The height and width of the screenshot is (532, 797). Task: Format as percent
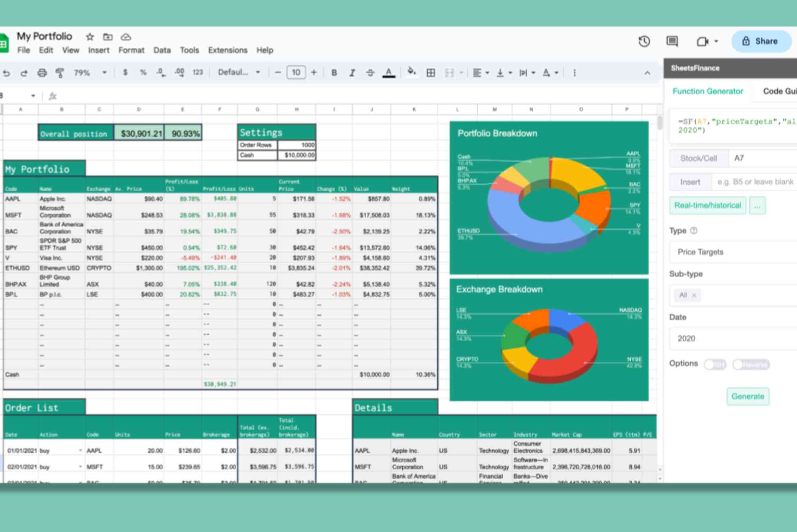coord(143,73)
